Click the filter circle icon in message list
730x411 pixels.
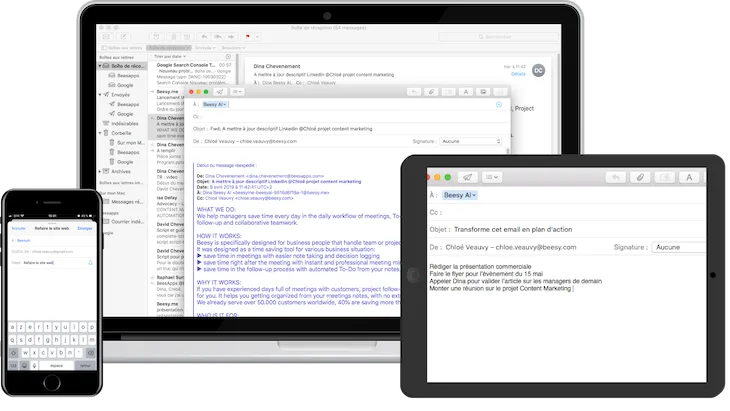point(228,57)
